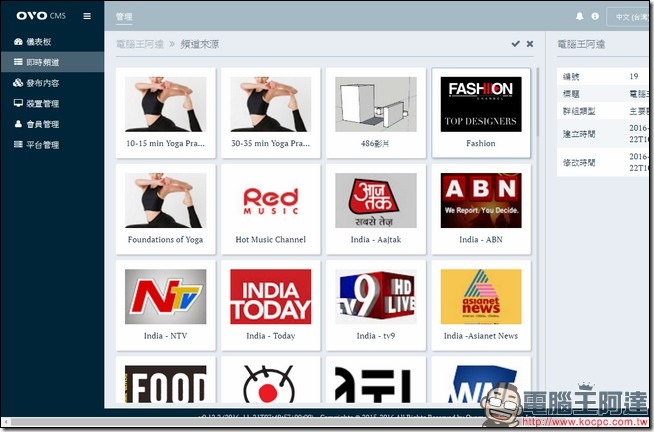Open the 儀表板 dashboard menu item
The width and height of the screenshot is (654, 432).
point(52,41)
